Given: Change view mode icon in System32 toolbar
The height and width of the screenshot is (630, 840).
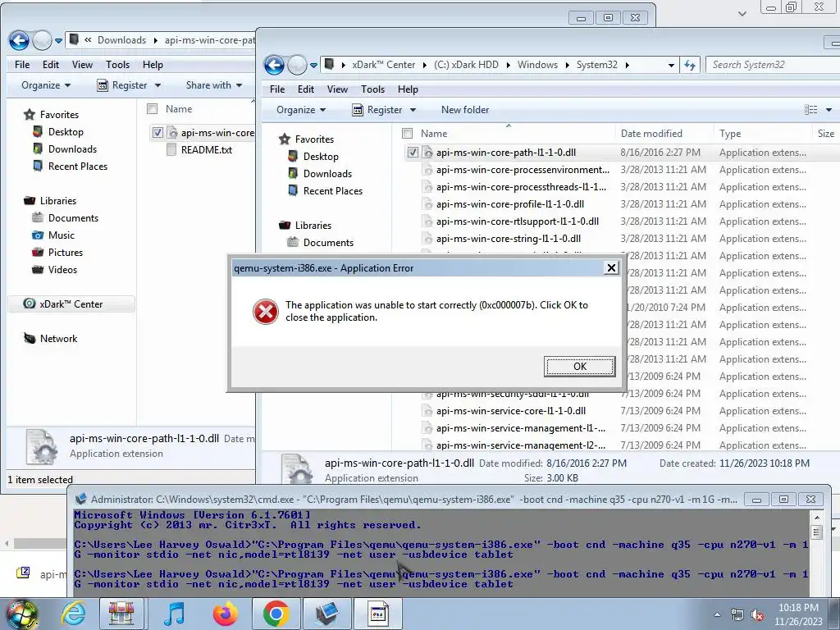Looking at the screenshot, I should tap(811, 110).
